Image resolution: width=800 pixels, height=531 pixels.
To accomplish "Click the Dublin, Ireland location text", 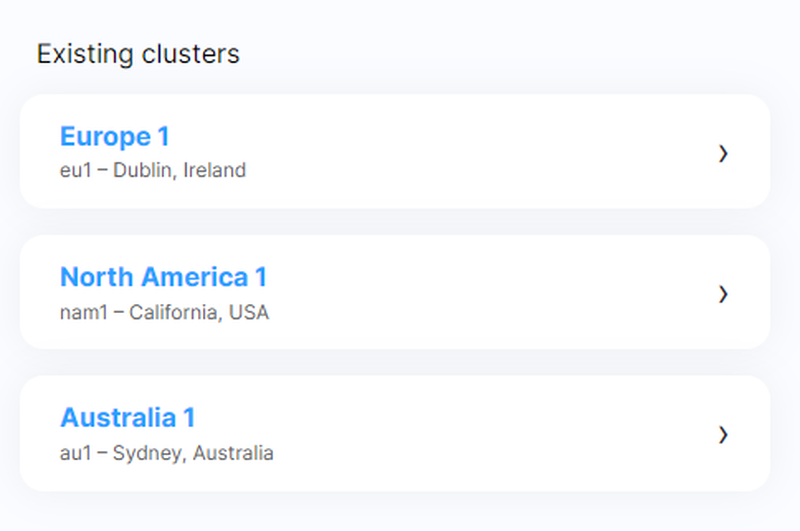I will (179, 170).
